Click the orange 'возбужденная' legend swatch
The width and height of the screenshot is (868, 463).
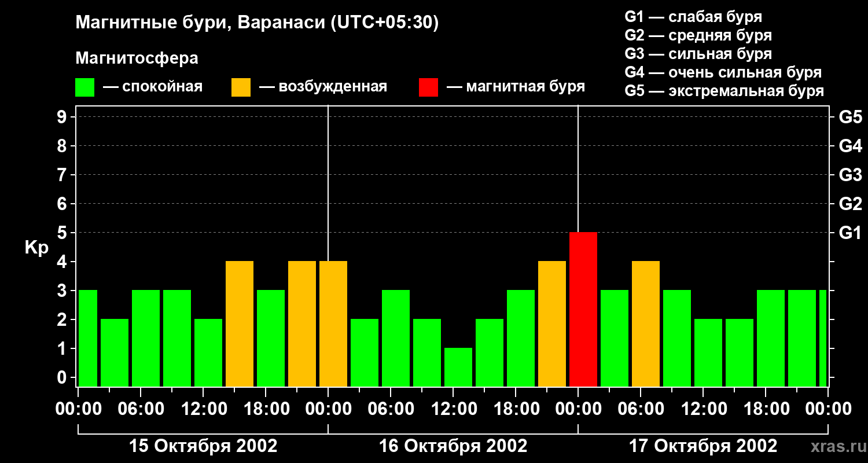pos(241,87)
